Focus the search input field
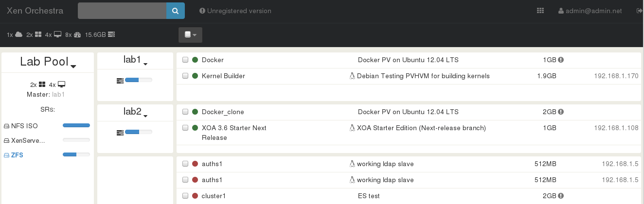Image resolution: width=644 pixels, height=204 pixels. 122,11
